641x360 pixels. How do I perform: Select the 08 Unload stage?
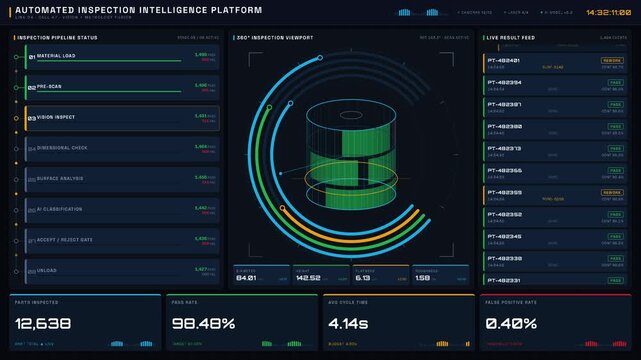[122, 271]
